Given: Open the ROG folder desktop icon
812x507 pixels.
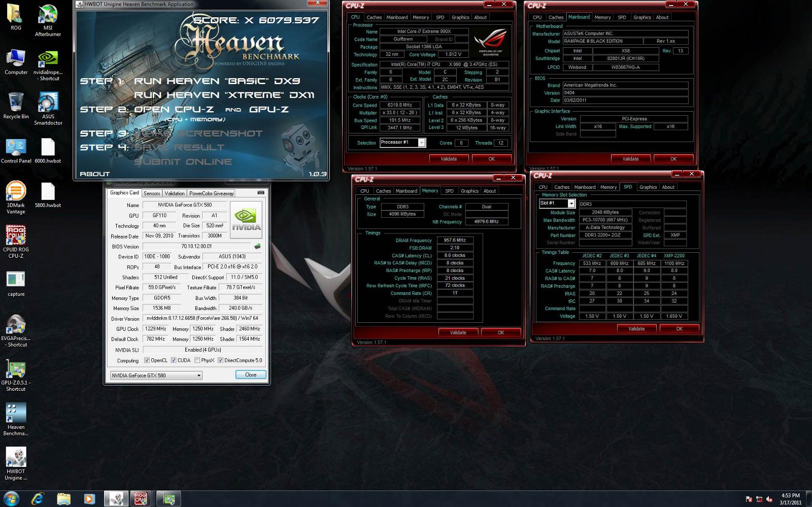Looking at the screenshot, I should pos(16,17).
